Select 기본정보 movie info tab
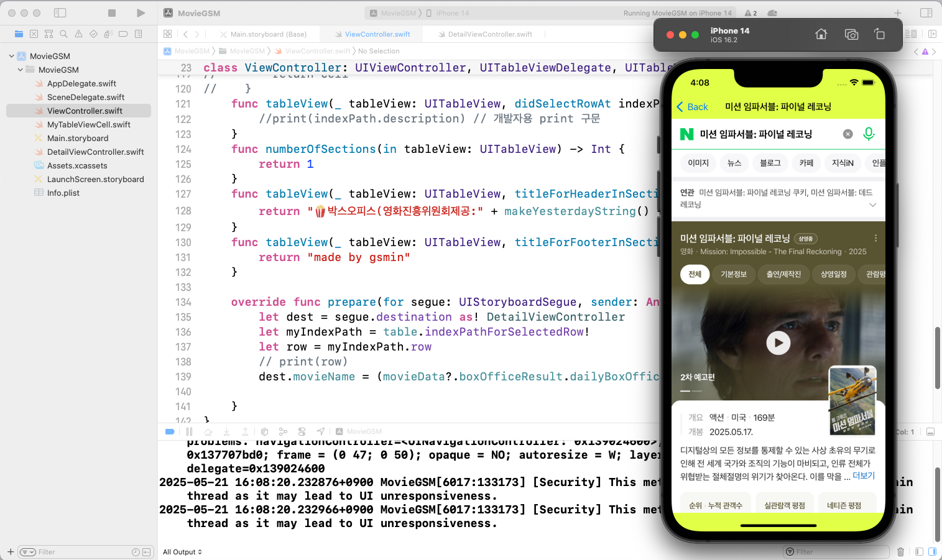 tap(734, 274)
